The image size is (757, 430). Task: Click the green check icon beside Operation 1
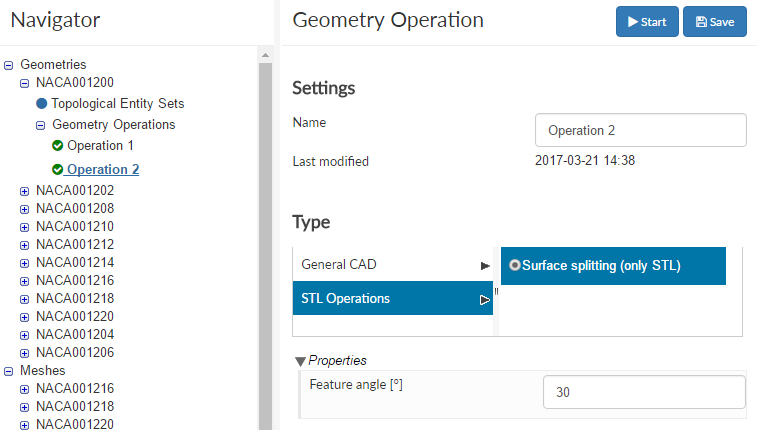pyautogui.click(x=58, y=146)
